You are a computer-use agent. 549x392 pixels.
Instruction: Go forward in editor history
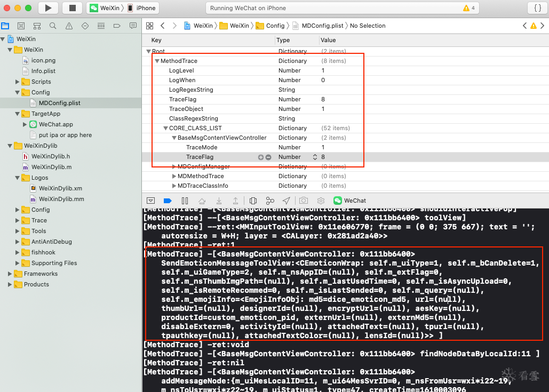(174, 26)
